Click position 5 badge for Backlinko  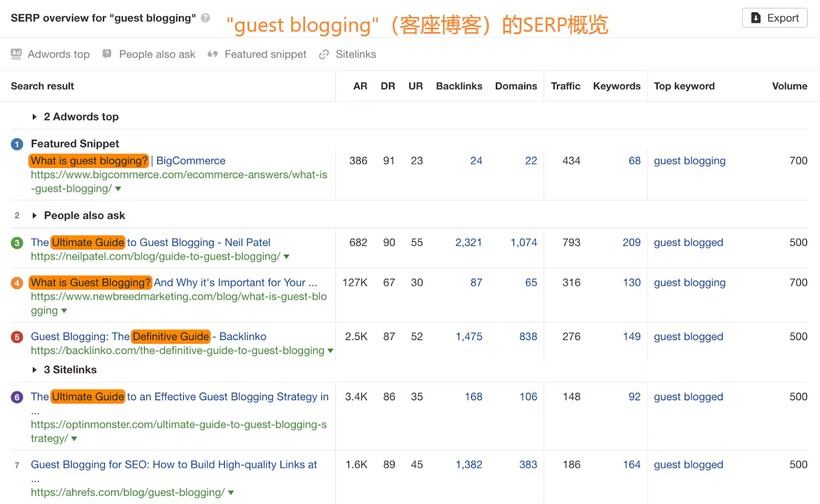coord(17,337)
